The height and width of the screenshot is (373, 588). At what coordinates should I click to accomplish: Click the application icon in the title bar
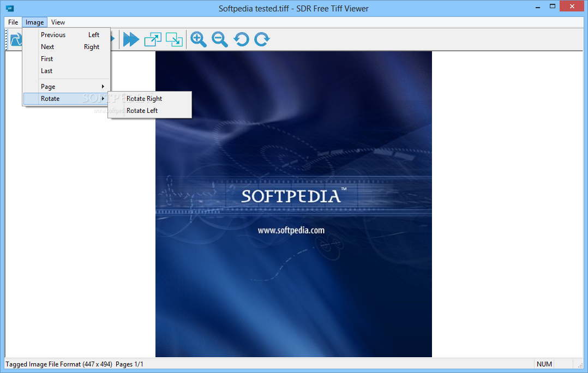tap(10, 8)
